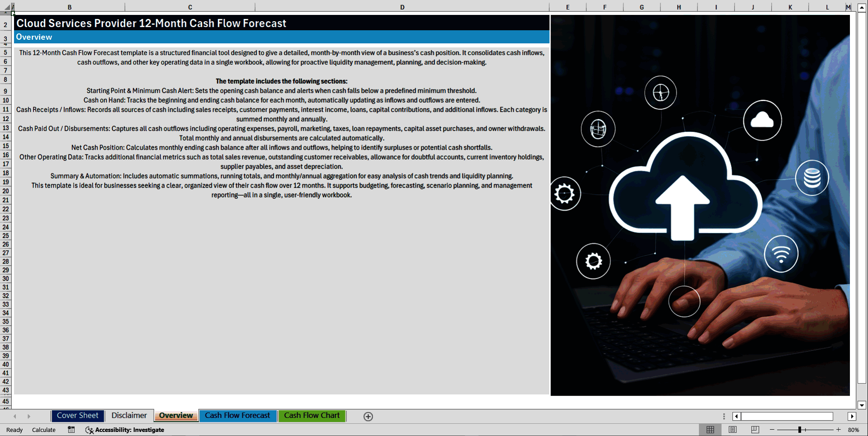Screen dimensions: 868x436
Task: Select the Normal view icon
Action: click(710, 430)
